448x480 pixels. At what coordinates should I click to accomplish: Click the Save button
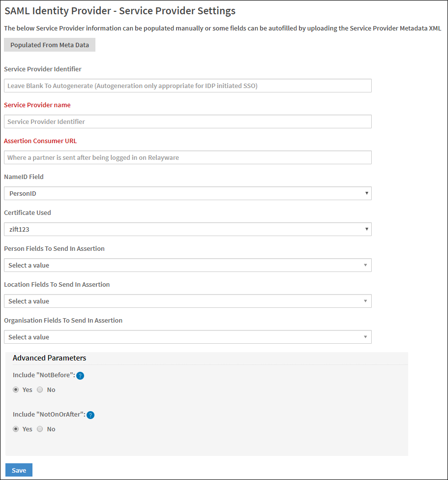[x=19, y=470]
